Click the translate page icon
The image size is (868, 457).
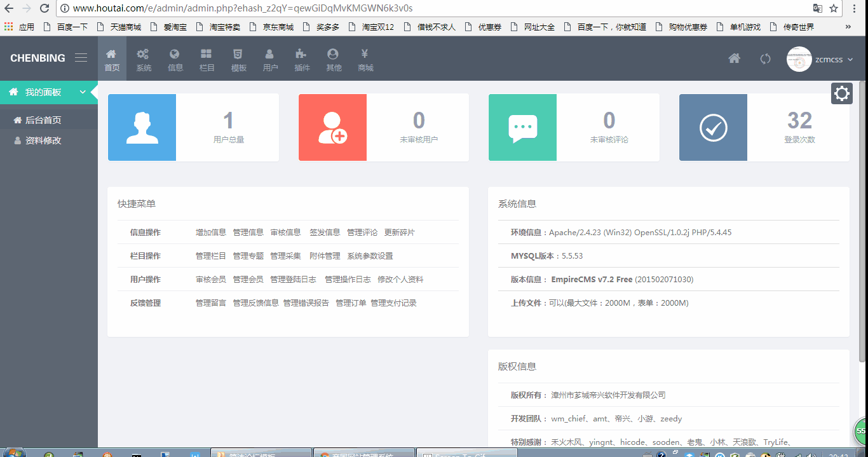818,8
